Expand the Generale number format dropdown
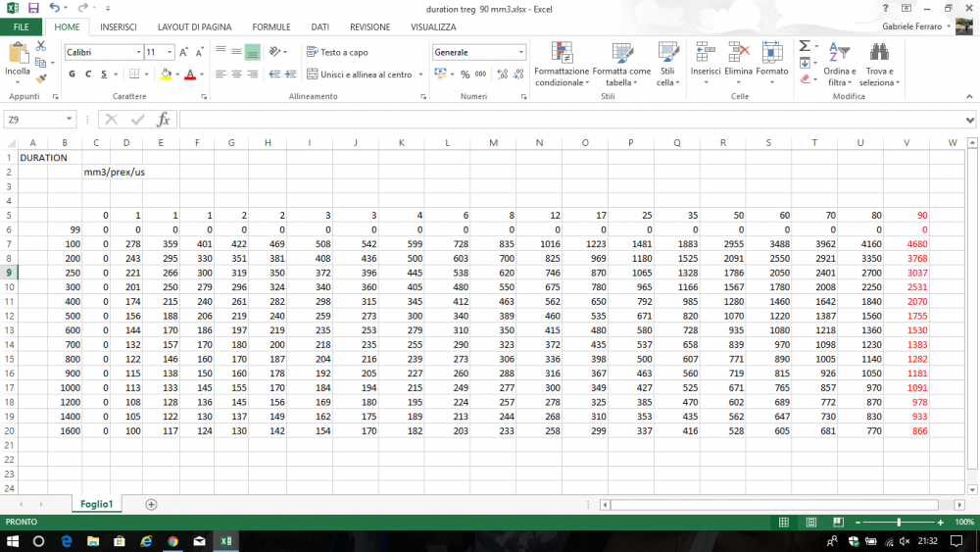980x552 pixels. (521, 52)
